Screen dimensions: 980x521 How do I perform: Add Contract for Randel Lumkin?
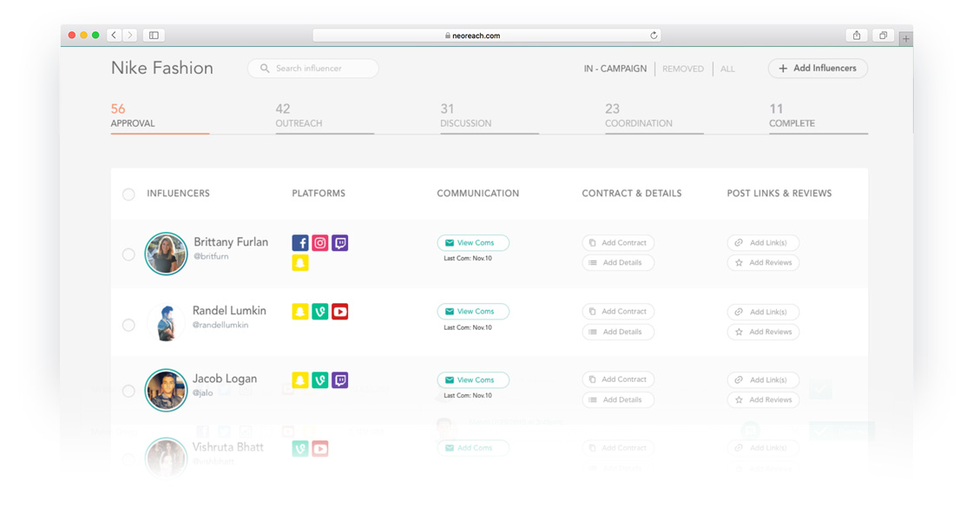(x=618, y=312)
